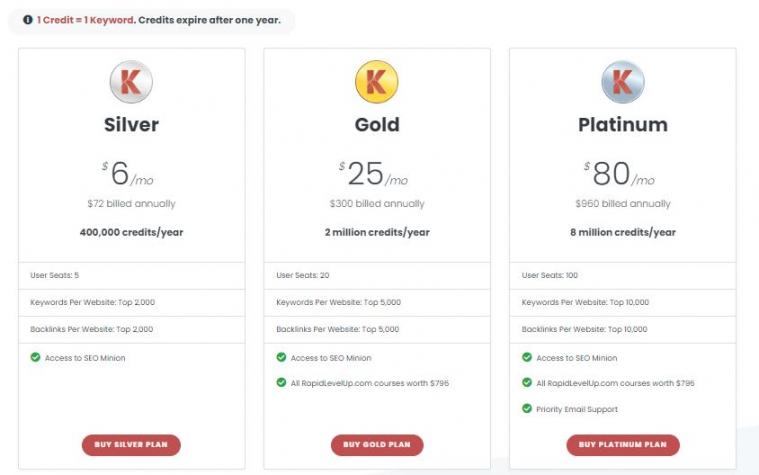Click the Gold plan K coin icon
The height and width of the screenshot is (475, 759).
(x=377, y=81)
